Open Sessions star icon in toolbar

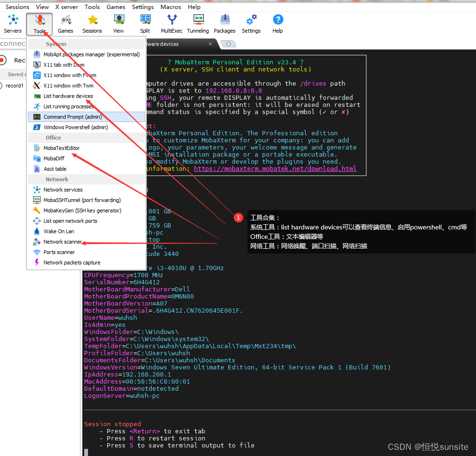click(92, 24)
